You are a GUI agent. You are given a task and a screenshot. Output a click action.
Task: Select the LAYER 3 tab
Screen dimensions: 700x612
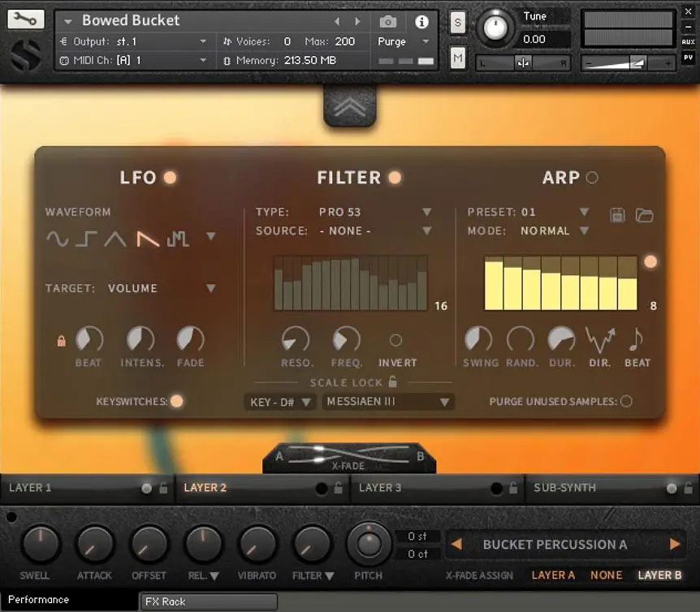tap(438, 488)
